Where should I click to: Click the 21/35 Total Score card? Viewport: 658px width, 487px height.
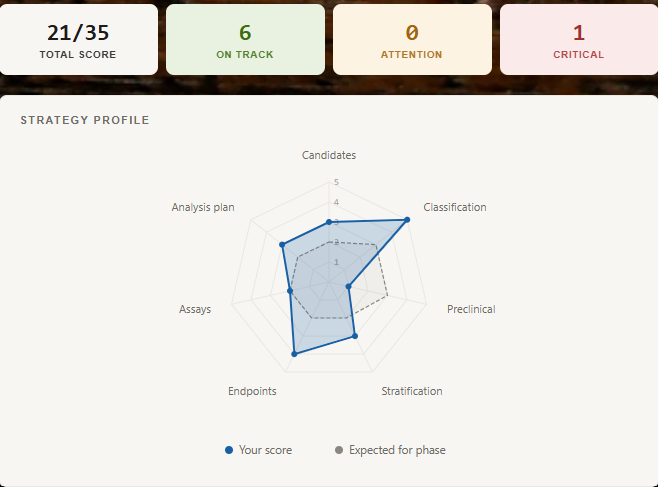(78, 40)
